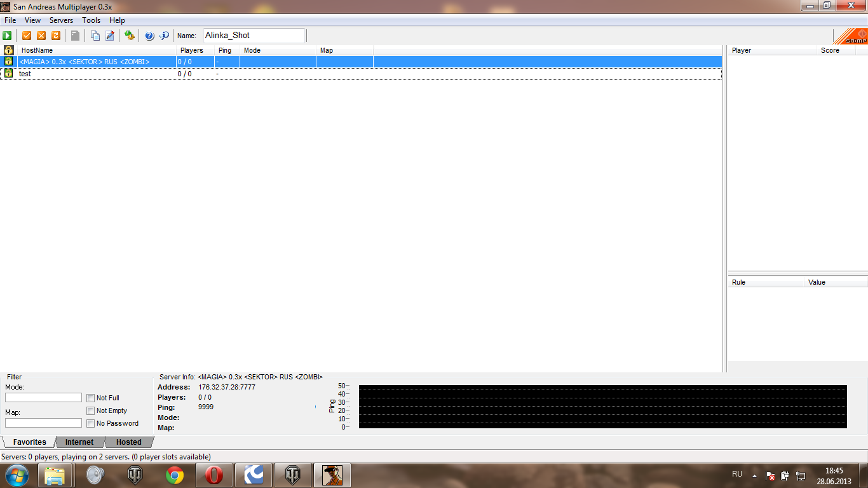The image size is (868, 488).
Task: Open the Settings gear toolbar icon
Action: point(130,36)
